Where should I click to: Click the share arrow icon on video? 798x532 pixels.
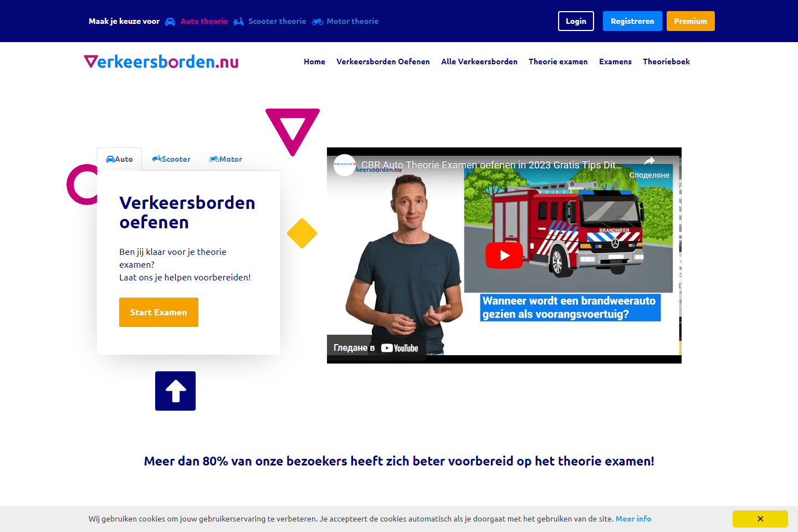pyautogui.click(x=649, y=161)
